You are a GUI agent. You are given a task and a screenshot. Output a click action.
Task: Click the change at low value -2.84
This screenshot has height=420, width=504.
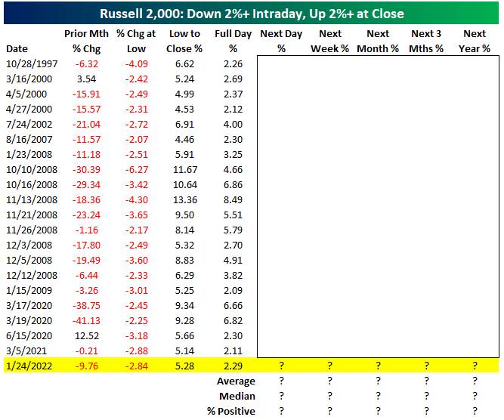136,366
